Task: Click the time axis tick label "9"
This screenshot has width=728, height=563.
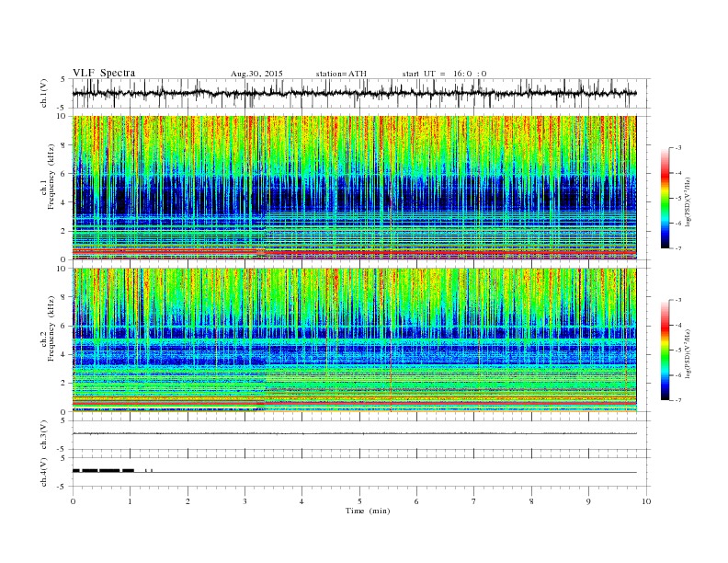Action: pos(588,501)
